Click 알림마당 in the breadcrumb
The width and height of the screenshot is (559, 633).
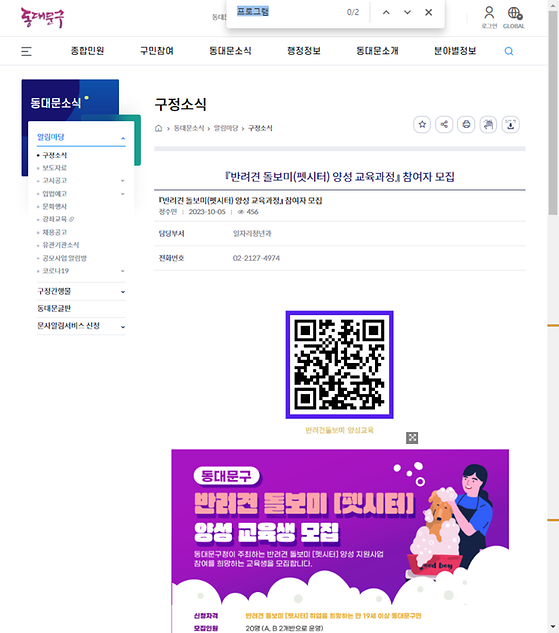226,128
